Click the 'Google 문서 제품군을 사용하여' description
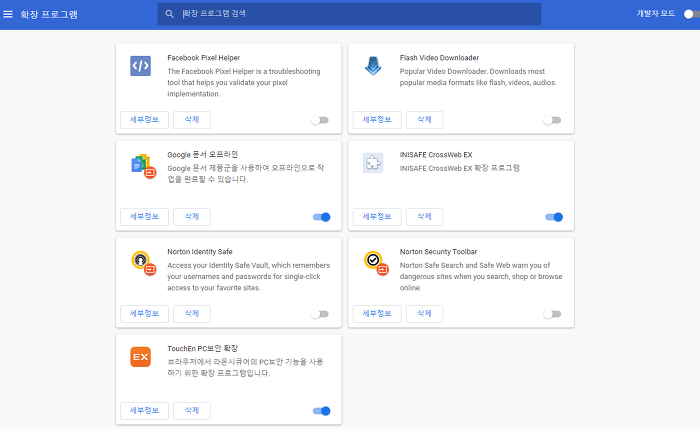The image size is (700, 429). pos(246,174)
